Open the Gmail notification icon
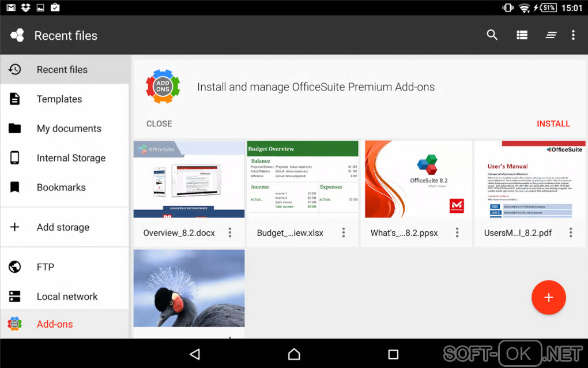588x368 pixels. 11,7
